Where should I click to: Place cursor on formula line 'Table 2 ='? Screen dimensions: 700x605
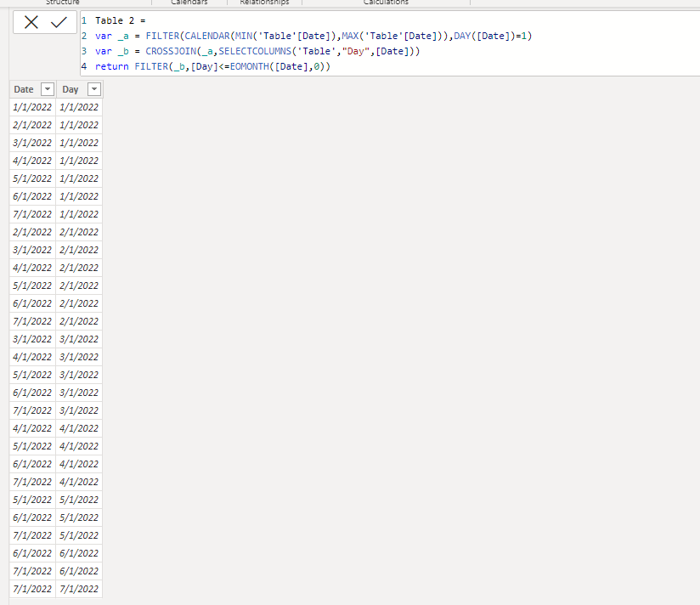click(120, 20)
